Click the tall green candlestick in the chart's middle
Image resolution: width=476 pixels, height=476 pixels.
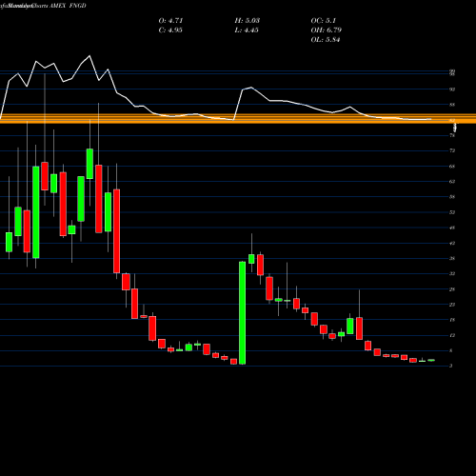242,313
